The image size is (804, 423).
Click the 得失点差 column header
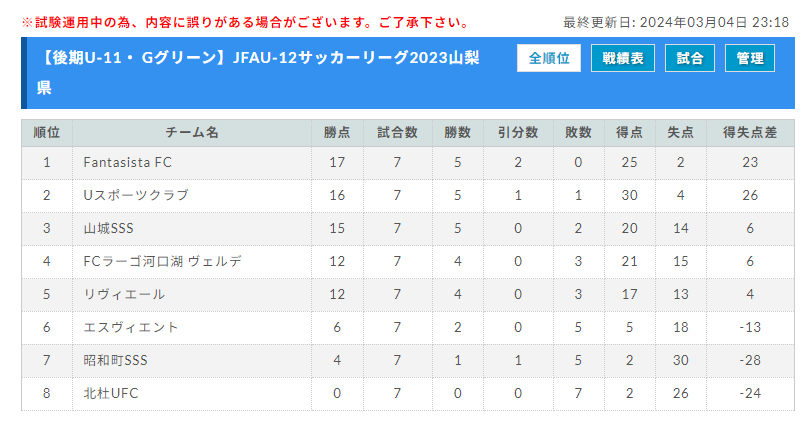750,133
